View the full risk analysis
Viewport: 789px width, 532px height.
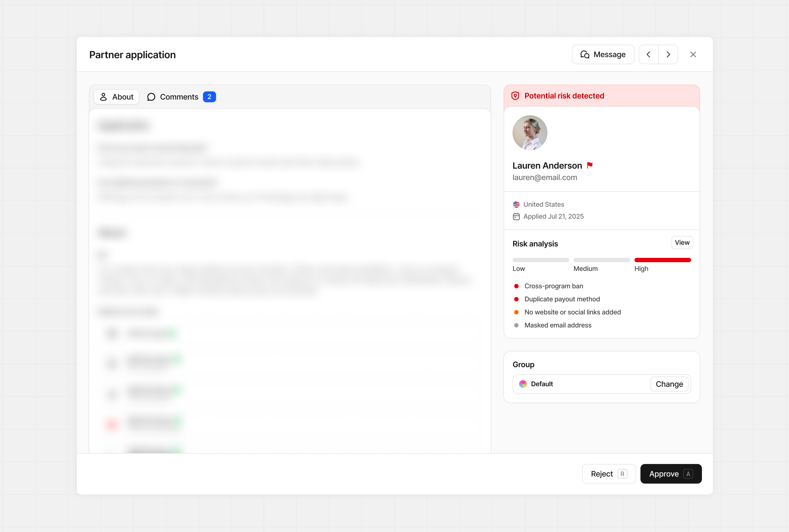682,243
